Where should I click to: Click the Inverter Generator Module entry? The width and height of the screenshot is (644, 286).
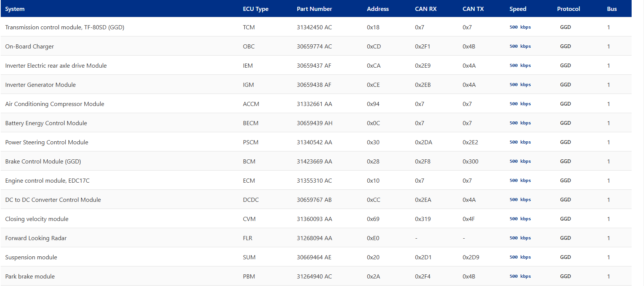41,85
